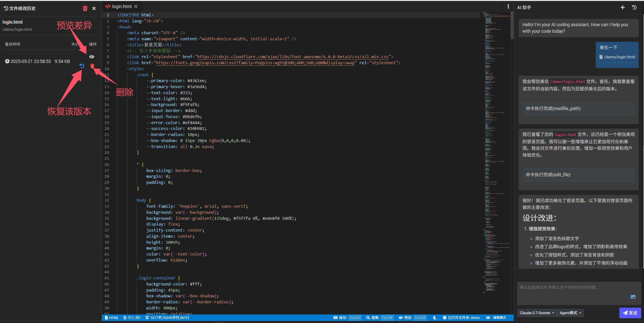Click the word count 1077字 status entry

click(x=167, y=318)
